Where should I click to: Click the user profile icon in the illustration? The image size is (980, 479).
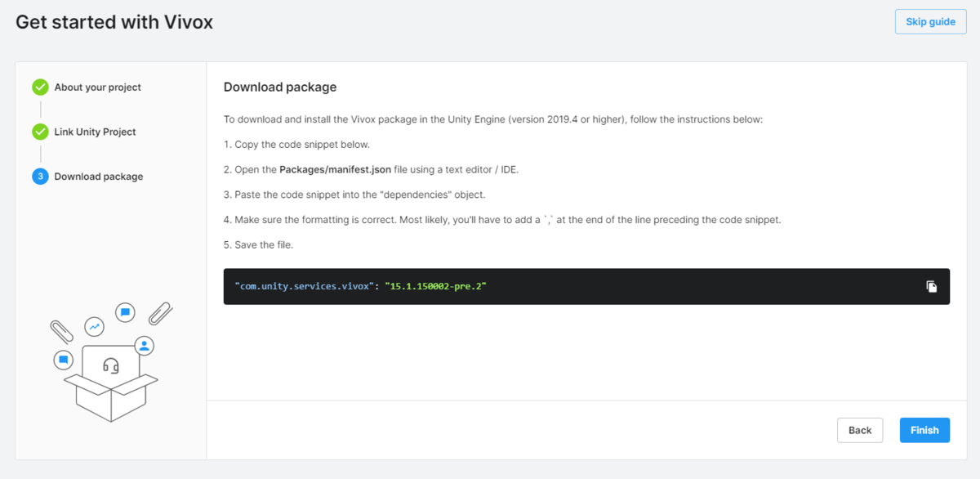tap(145, 345)
